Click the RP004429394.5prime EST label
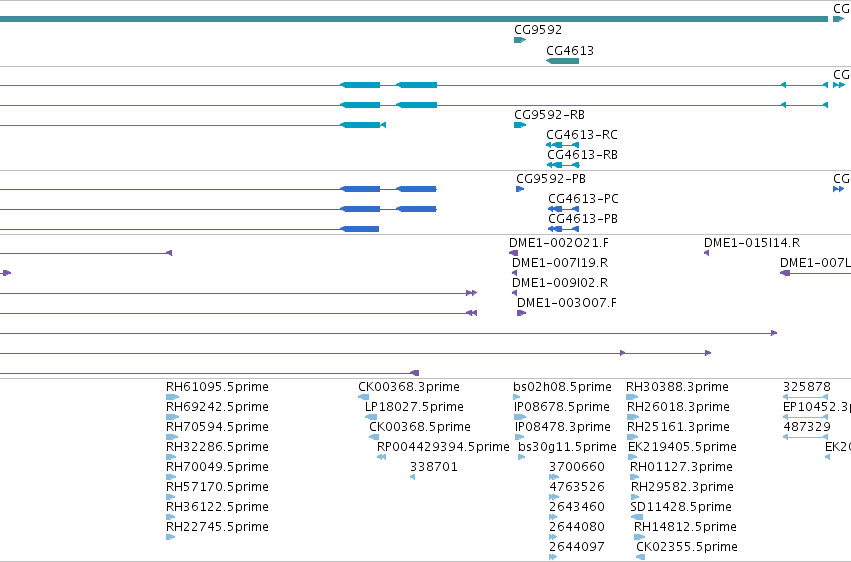Image resolution: width=851 pixels, height=562 pixels. (443, 448)
